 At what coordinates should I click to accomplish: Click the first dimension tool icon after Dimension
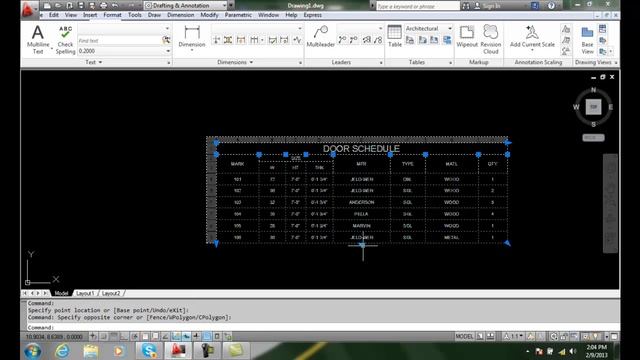coord(216,40)
